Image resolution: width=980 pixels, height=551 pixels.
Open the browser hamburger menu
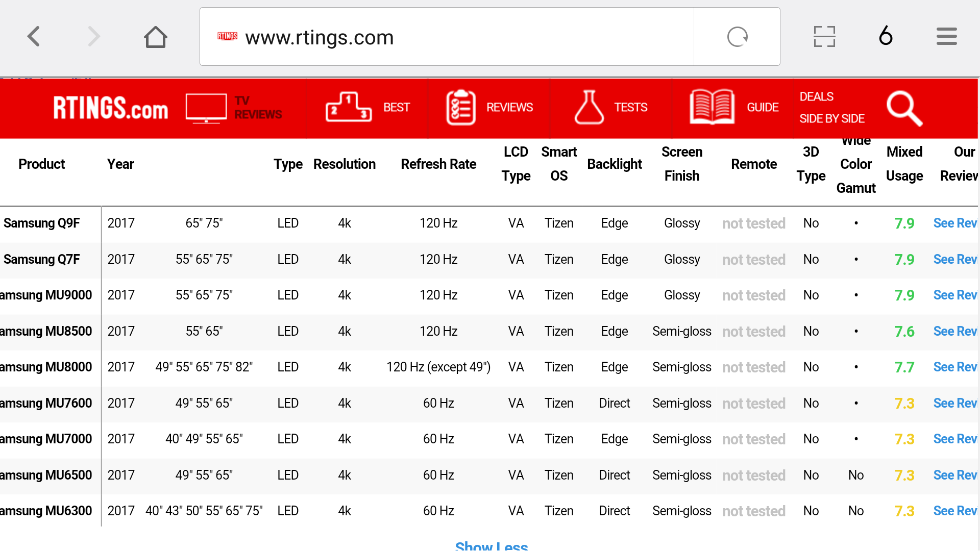[x=946, y=37]
